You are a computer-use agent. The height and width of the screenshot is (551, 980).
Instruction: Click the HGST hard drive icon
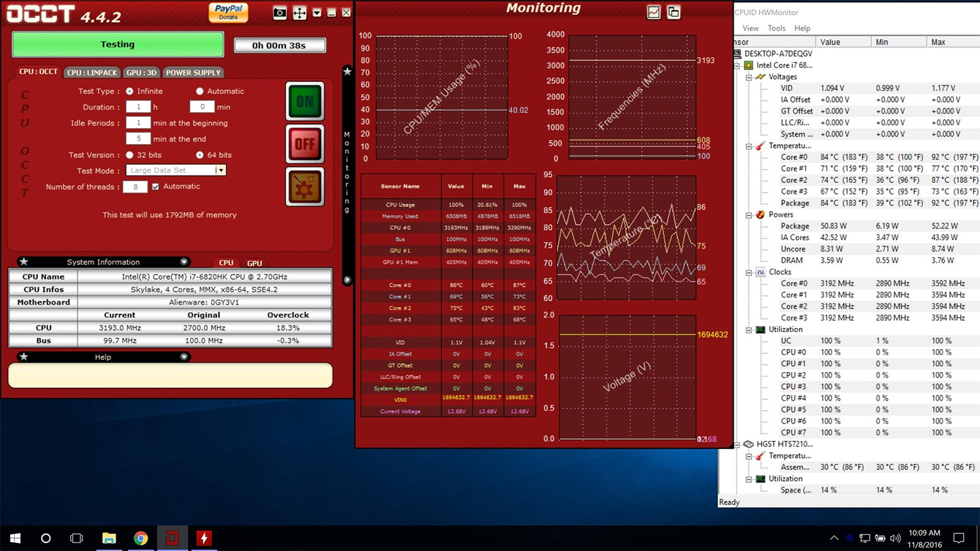(x=749, y=444)
